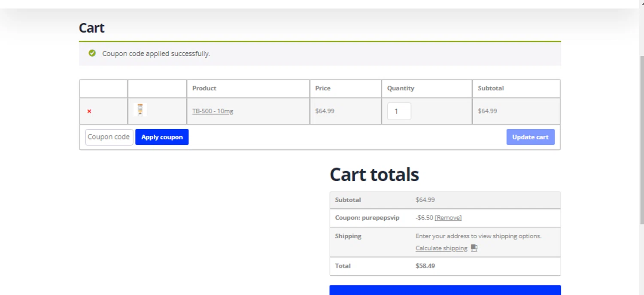Click the blue checkout button below totals

445,290
